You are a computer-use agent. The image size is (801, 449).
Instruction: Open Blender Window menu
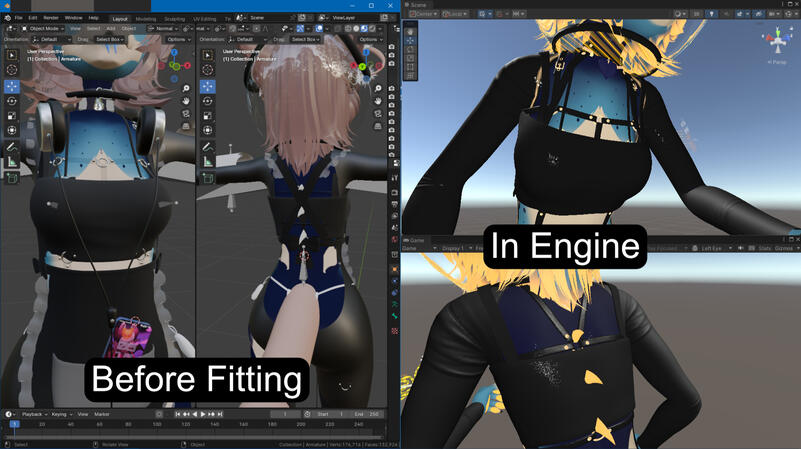[x=73, y=18]
